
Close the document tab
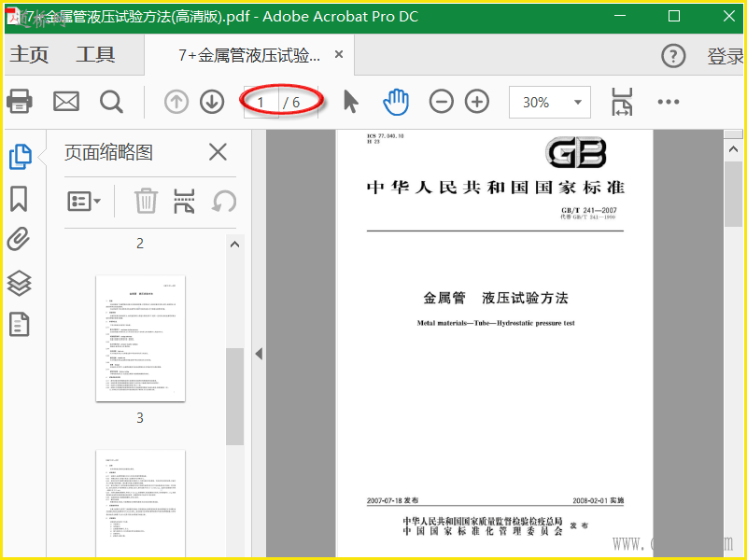[x=339, y=54]
